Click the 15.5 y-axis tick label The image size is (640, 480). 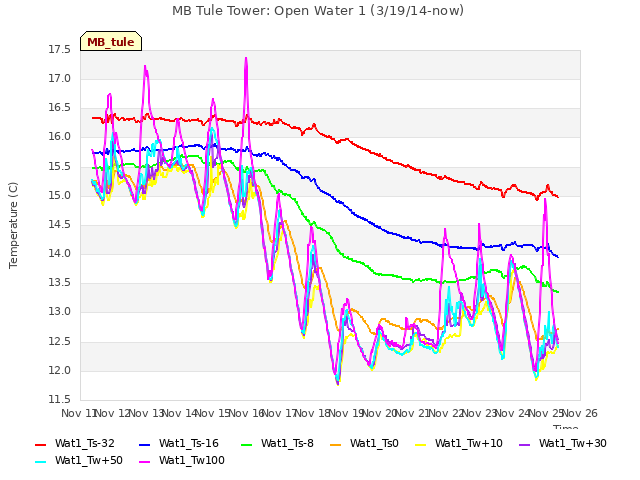(60, 167)
